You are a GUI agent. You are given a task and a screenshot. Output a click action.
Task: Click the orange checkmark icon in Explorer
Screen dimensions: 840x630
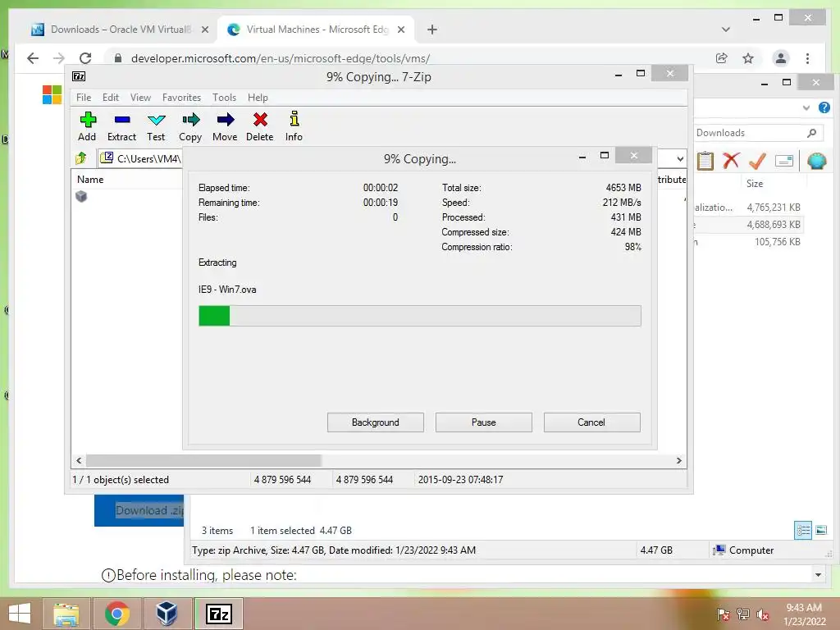pyautogui.click(x=757, y=160)
